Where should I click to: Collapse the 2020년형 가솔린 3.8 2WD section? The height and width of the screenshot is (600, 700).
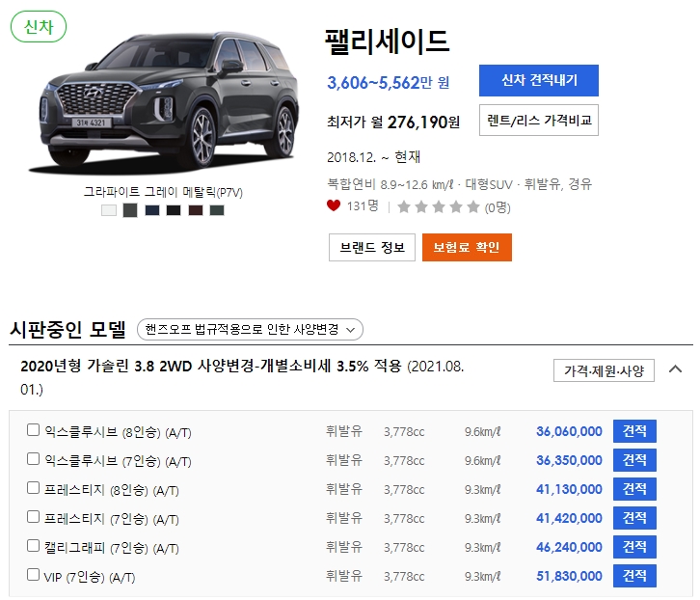coord(676,369)
